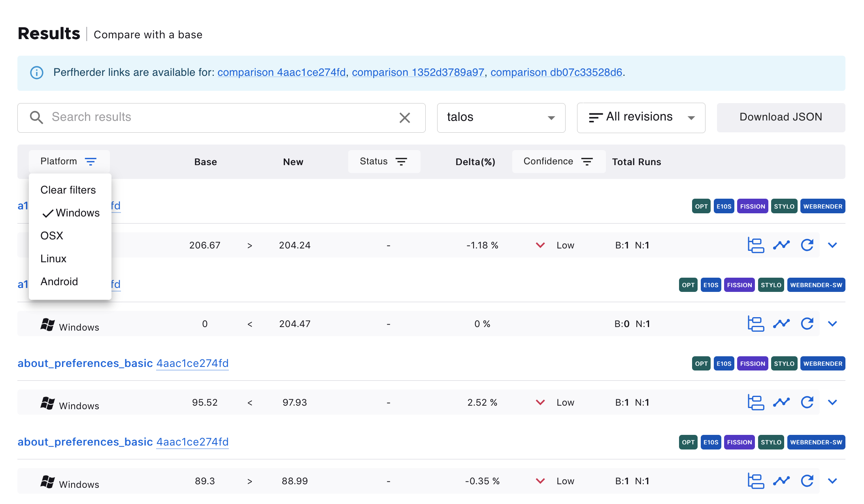Select Android from the Platform filter menu
The width and height of the screenshot is (864, 504).
(59, 281)
